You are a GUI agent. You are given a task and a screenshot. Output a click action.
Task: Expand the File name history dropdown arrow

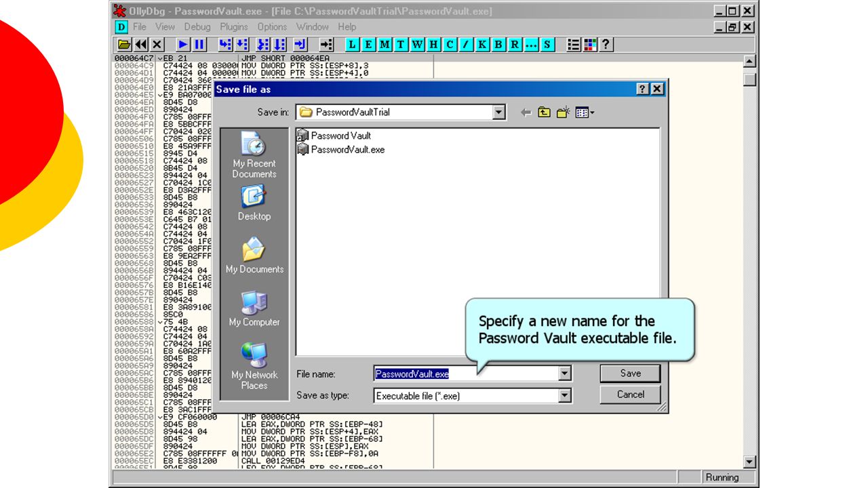(x=565, y=373)
